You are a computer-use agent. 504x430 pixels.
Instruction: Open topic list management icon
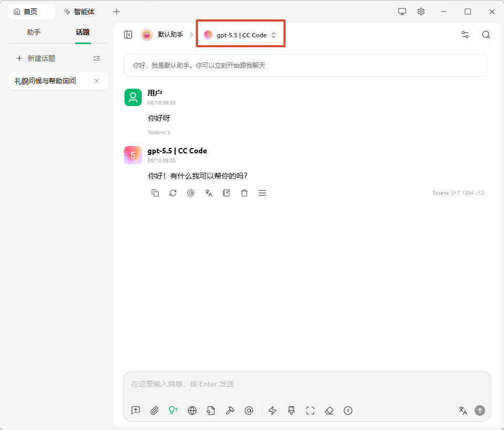tap(97, 58)
